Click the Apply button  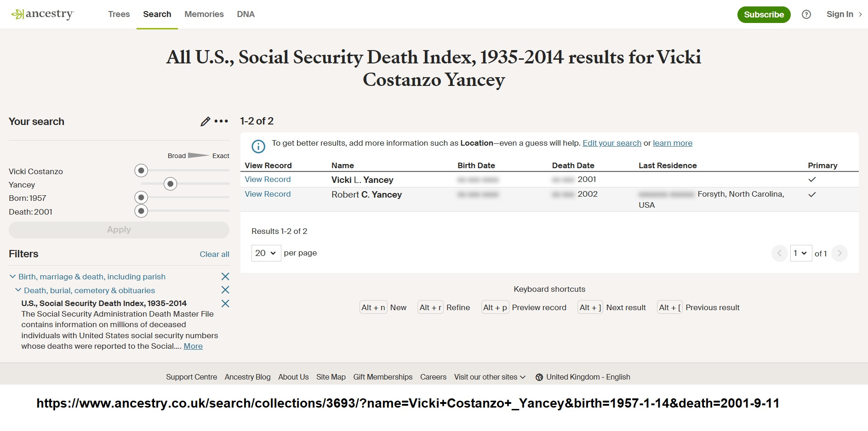pyautogui.click(x=119, y=230)
